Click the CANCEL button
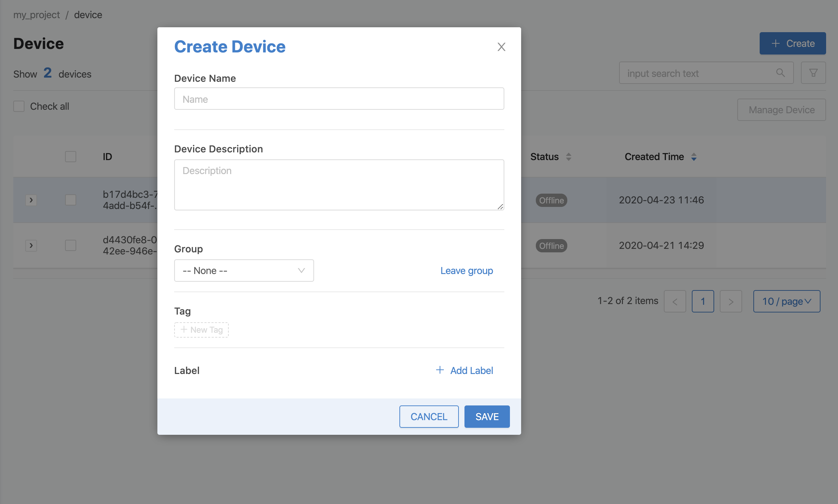The image size is (838, 504). pos(429,417)
